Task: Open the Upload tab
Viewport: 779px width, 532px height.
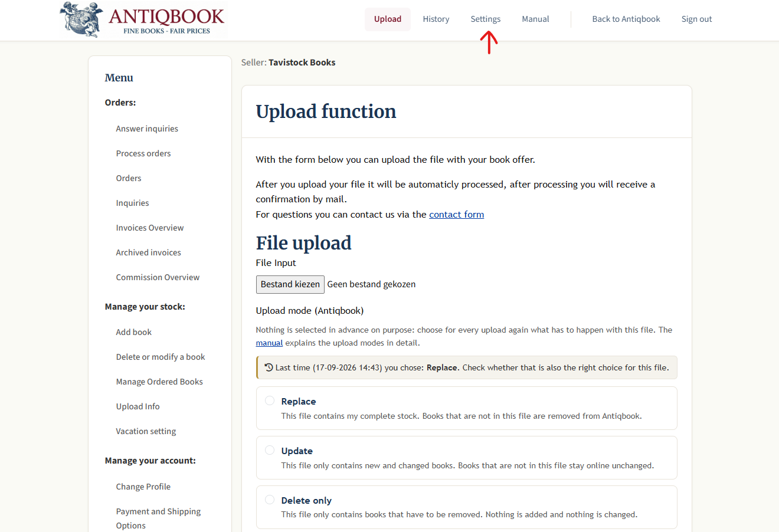Action: point(388,19)
